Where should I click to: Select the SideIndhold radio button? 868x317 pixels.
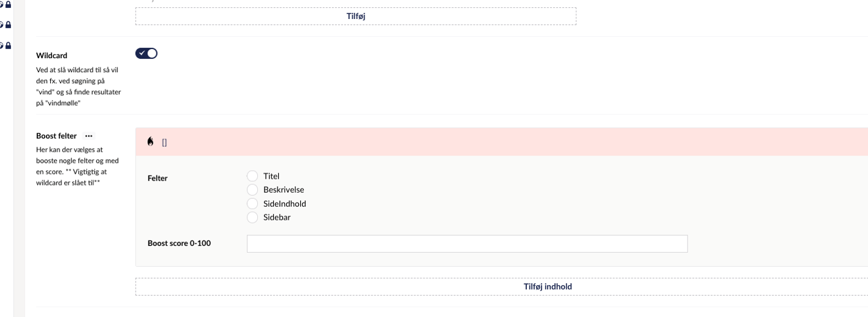(252, 204)
